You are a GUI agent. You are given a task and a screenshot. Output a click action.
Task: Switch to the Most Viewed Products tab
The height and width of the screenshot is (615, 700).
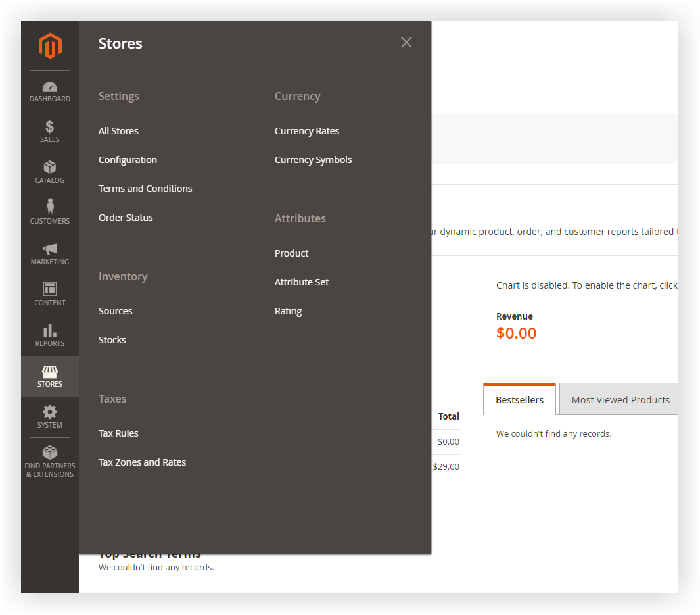[x=620, y=399]
